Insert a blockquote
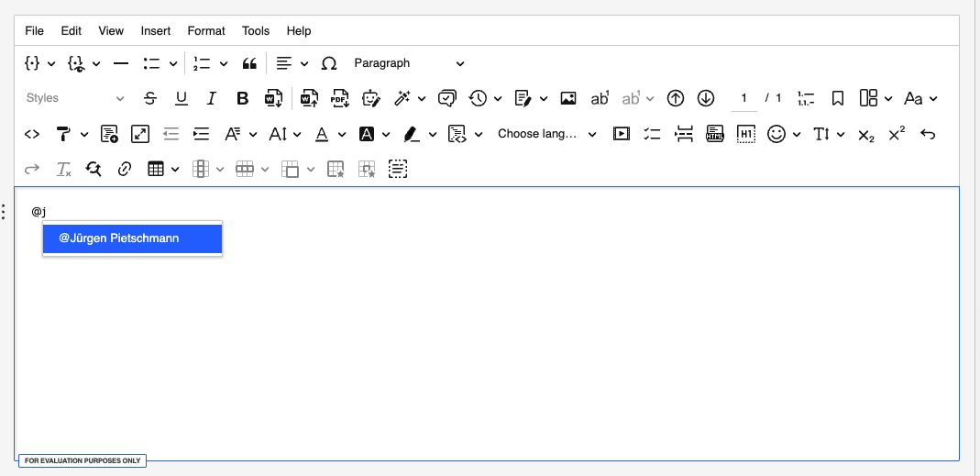 pyautogui.click(x=248, y=63)
